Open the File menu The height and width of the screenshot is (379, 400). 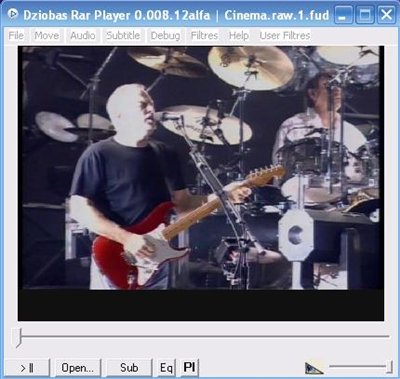point(16,35)
